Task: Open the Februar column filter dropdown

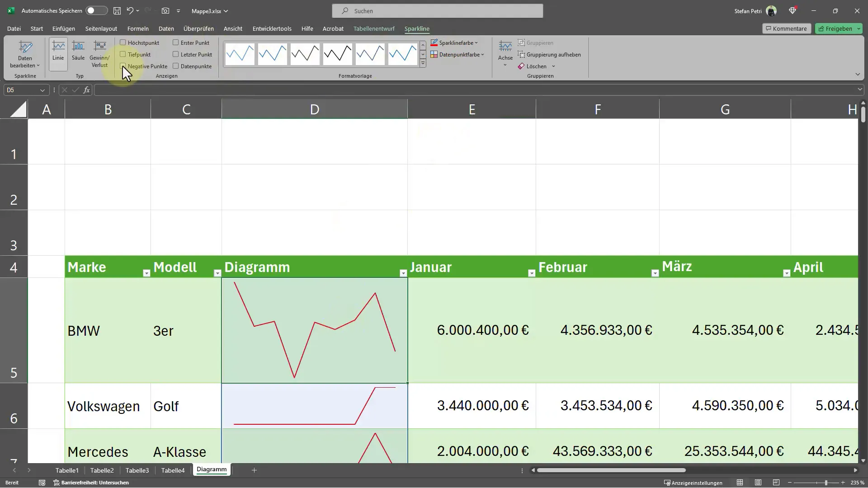Action: [x=655, y=273]
